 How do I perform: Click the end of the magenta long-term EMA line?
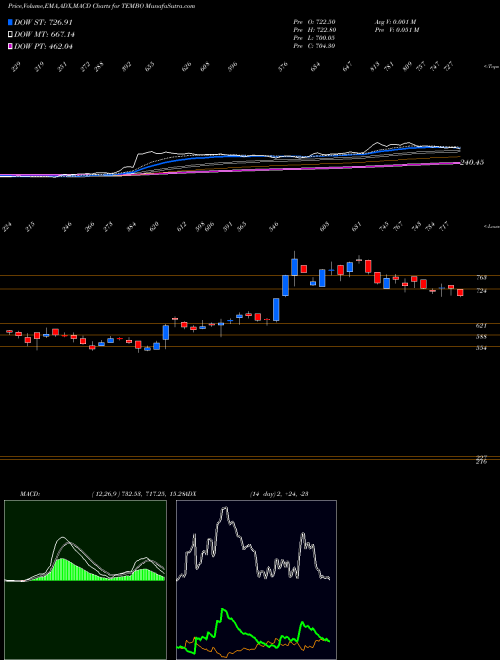click(458, 163)
